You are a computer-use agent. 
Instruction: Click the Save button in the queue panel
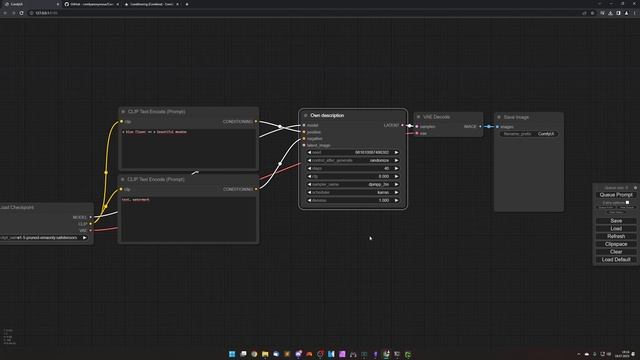pos(616,221)
